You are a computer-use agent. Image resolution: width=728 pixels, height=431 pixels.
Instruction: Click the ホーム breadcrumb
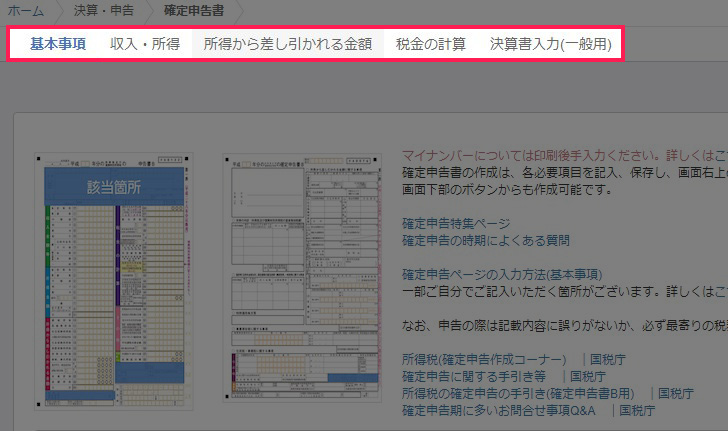click(x=26, y=12)
